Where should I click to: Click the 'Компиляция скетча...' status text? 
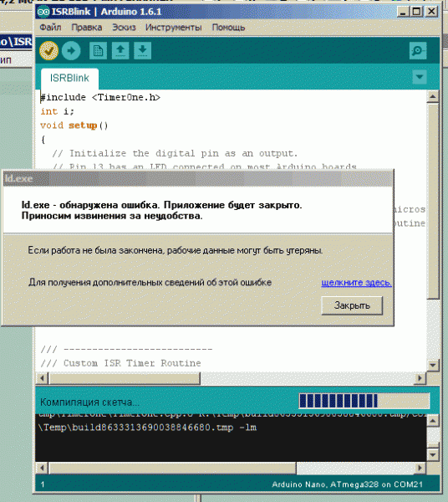(89, 402)
